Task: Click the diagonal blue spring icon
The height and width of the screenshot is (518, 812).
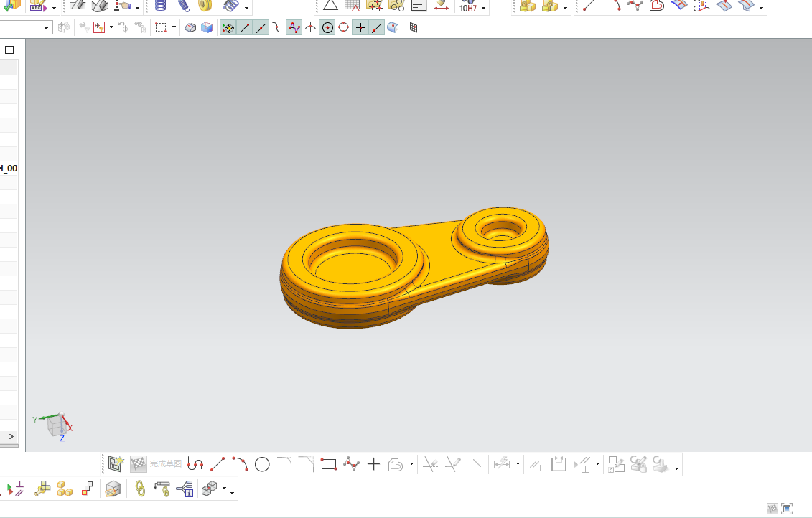Action: [183, 6]
